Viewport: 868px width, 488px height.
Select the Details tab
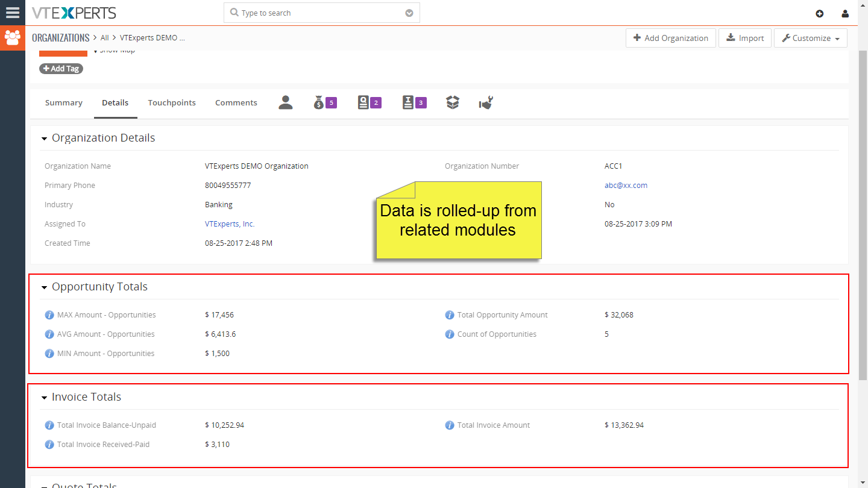pyautogui.click(x=115, y=103)
